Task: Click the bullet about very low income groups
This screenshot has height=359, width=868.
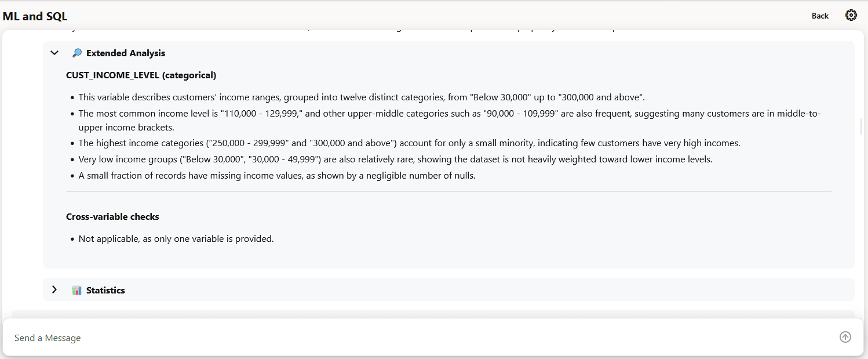Action: [x=395, y=159]
